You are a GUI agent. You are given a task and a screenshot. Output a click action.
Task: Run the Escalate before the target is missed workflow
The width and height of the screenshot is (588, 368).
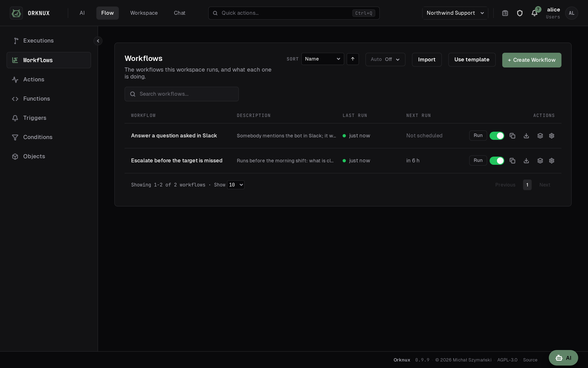(x=478, y=160)
